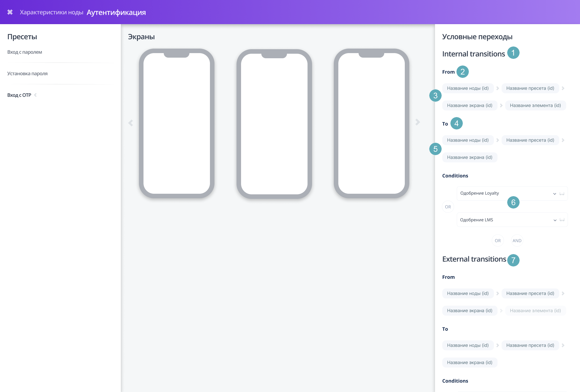Show previous screens with the left arrow
This screenshot has width=580, height=392.
(130, 123)
